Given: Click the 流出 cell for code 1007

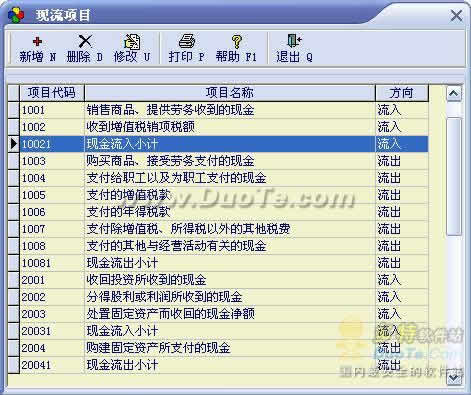Looking at the screenshot, I should [x=402, y=229].
